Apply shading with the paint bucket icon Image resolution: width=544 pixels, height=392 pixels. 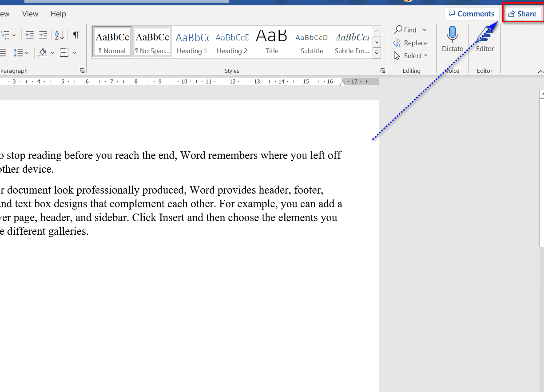click(43, 53)
